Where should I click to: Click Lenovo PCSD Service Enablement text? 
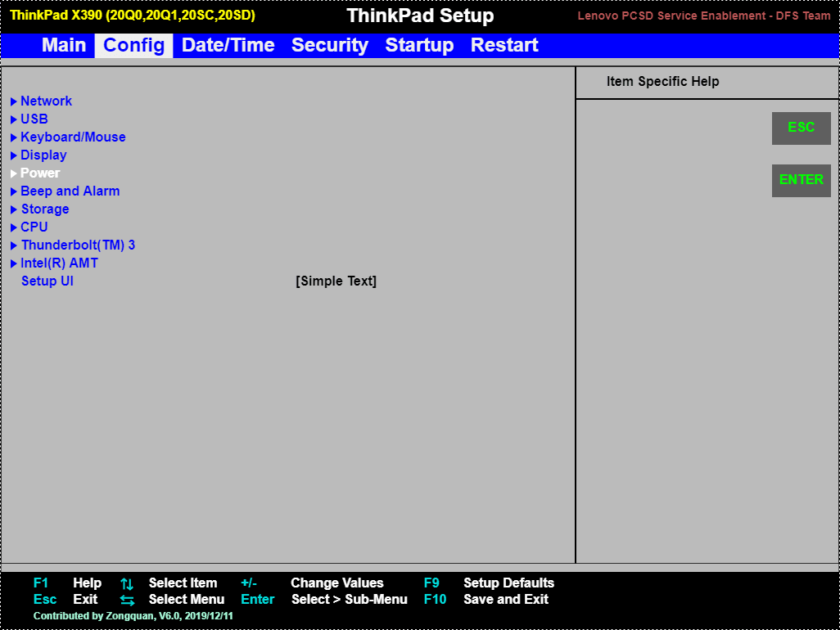(x=704, y=16)
